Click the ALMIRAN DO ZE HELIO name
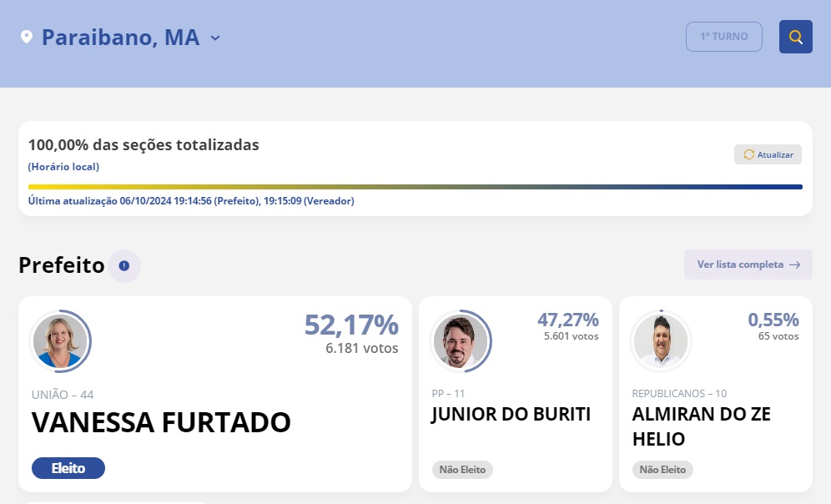This screenshot has height=504, width=831. coord(701,426)
